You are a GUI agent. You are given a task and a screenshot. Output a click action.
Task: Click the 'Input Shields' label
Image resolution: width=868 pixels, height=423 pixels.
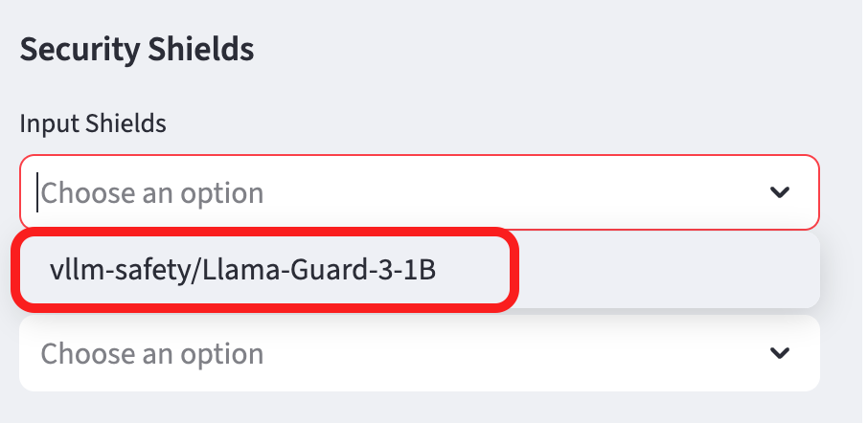click(x=93, y=123)
